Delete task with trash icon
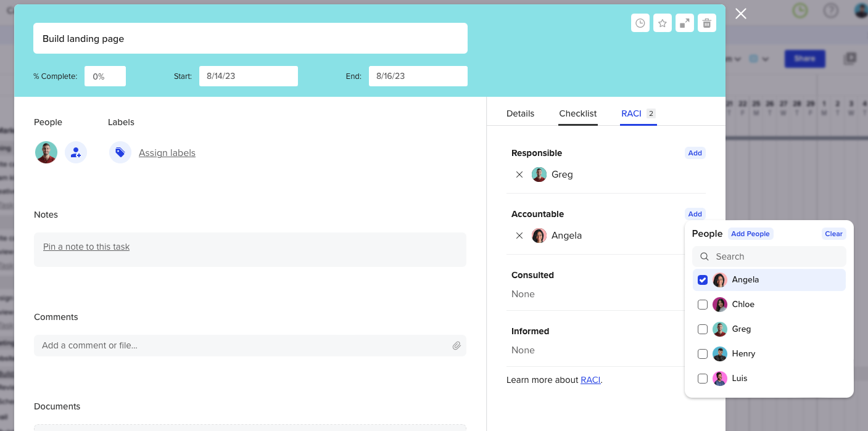 tap(707, 23)
